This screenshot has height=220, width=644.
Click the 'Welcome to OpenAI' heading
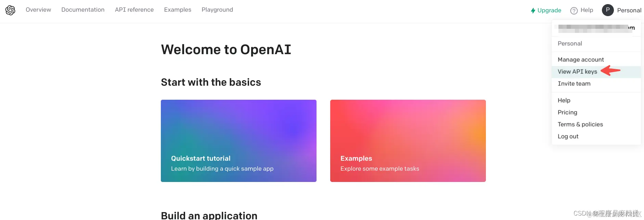coord(226,50)
